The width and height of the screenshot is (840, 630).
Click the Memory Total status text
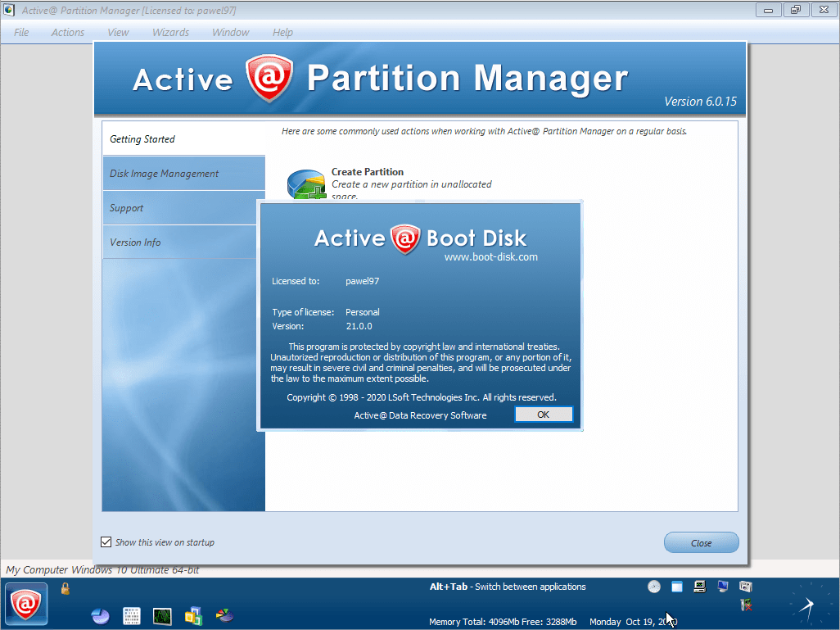[x=503, y=622]
